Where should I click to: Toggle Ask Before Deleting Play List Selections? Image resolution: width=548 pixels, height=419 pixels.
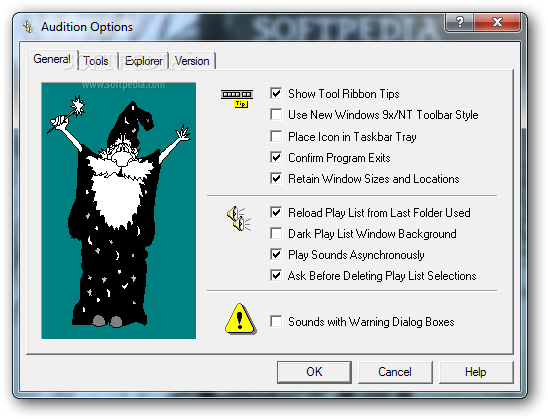click(276, 276)
